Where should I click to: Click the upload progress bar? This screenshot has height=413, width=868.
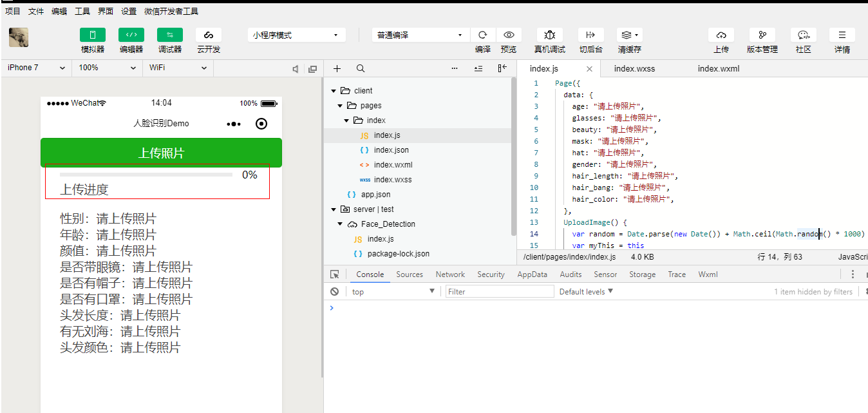point(146,175)
